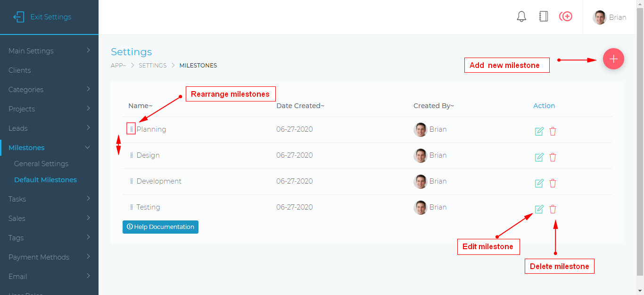Open the Brian user profile menu
The height and width of the screenshot is (295, 644).
[x=610, y=17]
